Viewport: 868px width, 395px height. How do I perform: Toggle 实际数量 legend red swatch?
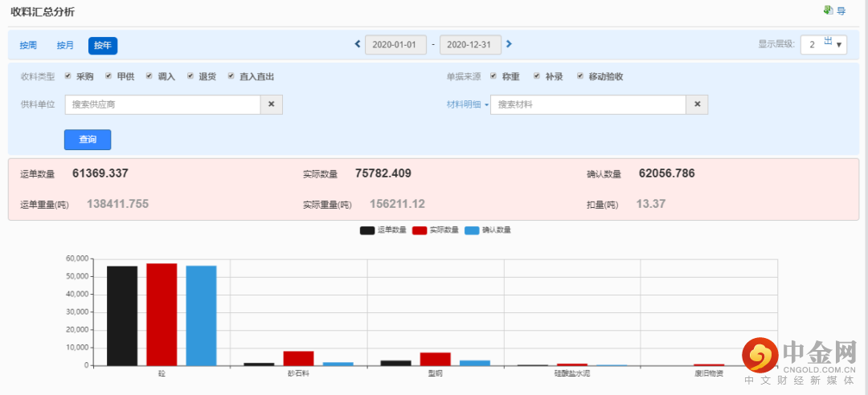pos(420,230)
